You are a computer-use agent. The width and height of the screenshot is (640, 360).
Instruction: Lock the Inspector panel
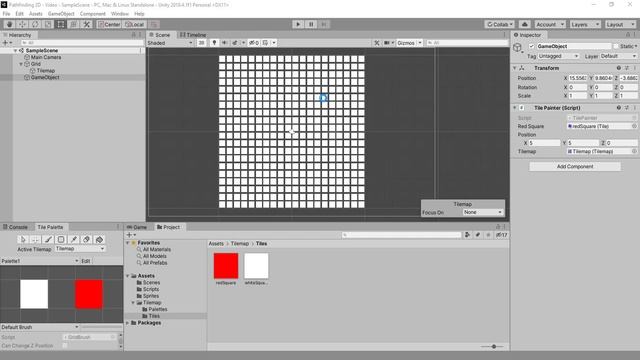pos(628,35)
